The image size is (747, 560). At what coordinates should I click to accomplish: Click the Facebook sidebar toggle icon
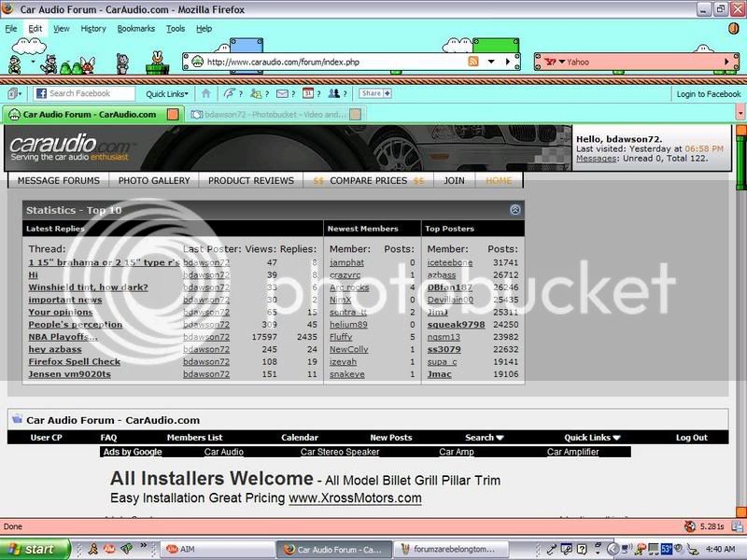click(x=12, y=93)
